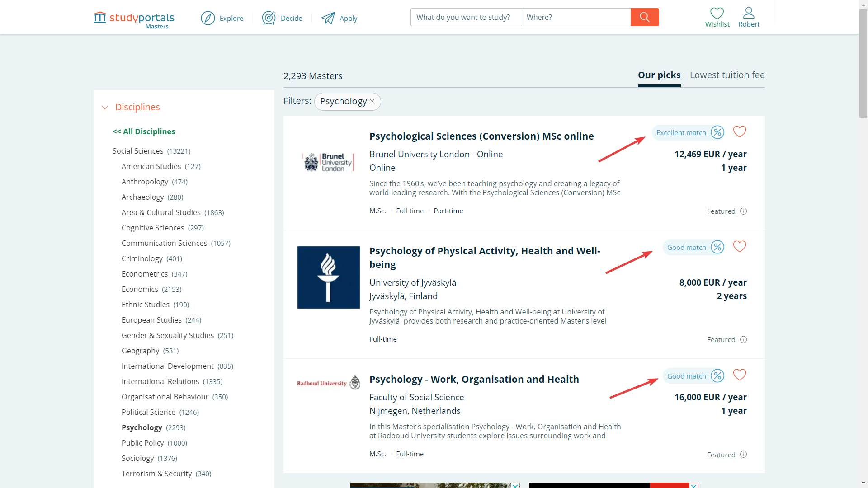Open University of Jyväskylä torch logo

(329, 277)
